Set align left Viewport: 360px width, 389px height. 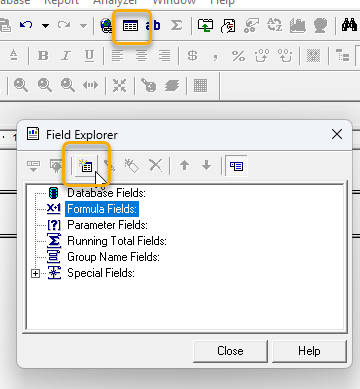tap(117, 56)
